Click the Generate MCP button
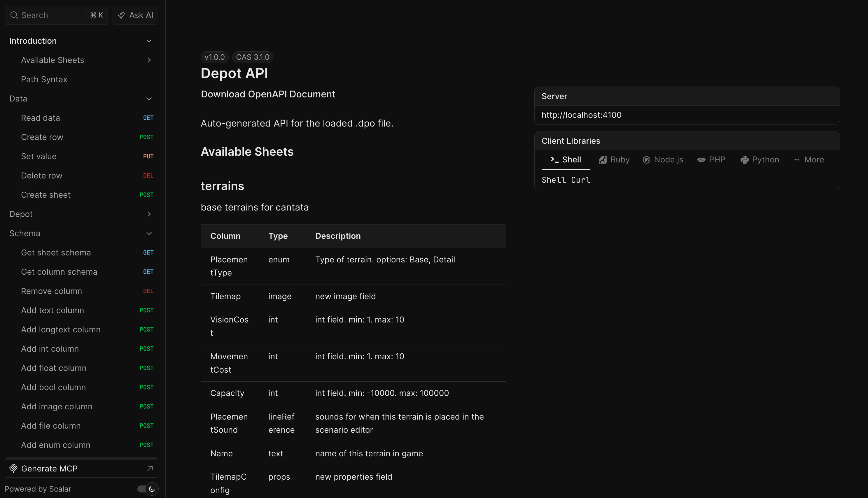The width and height of the screenshot is (868, 498). pyautogui.click(x=50, y=468)
